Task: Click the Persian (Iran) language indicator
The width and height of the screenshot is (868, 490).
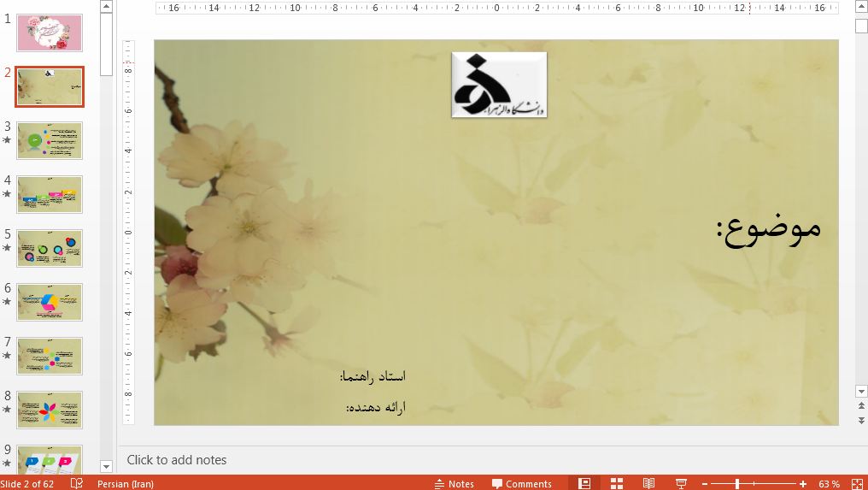Action: point(126,484)
